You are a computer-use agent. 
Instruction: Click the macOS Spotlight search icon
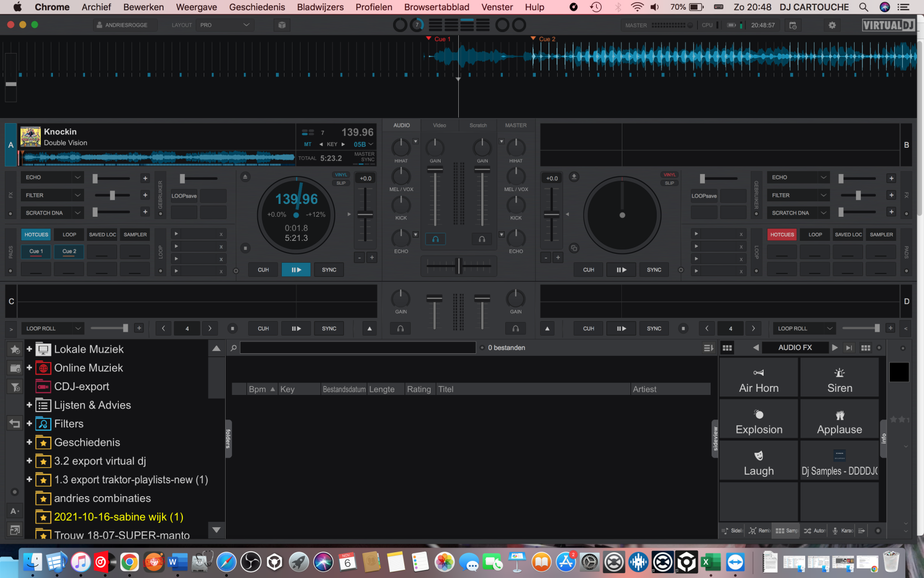coord(863,7)
